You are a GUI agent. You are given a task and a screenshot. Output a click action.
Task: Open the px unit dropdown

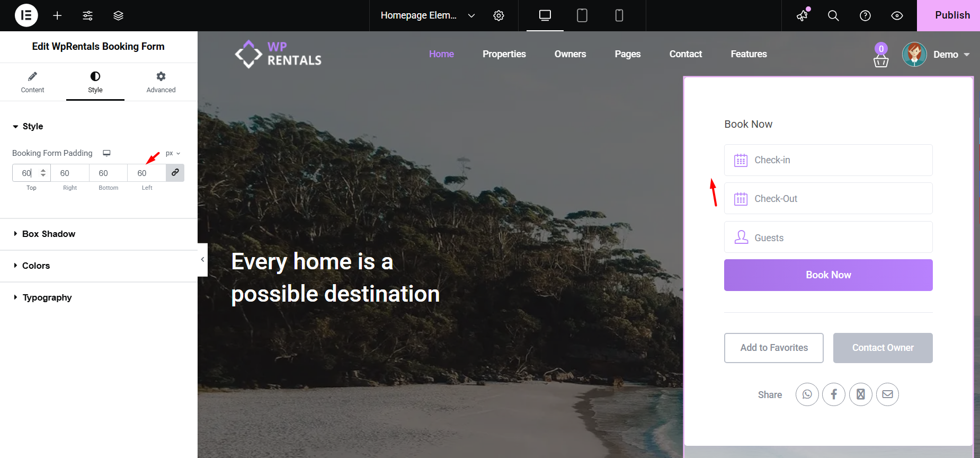click(173, 153)
